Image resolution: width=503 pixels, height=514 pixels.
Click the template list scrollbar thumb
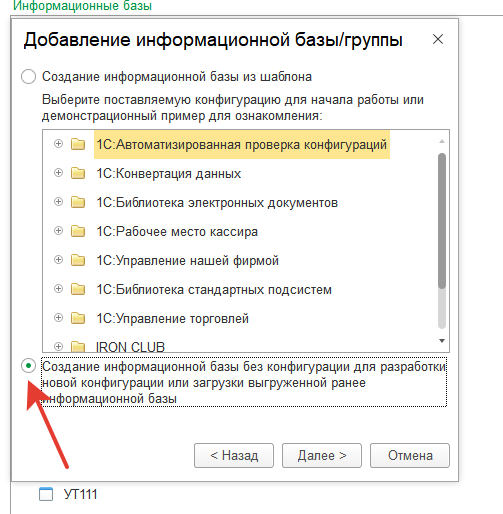tap(442, 221)
